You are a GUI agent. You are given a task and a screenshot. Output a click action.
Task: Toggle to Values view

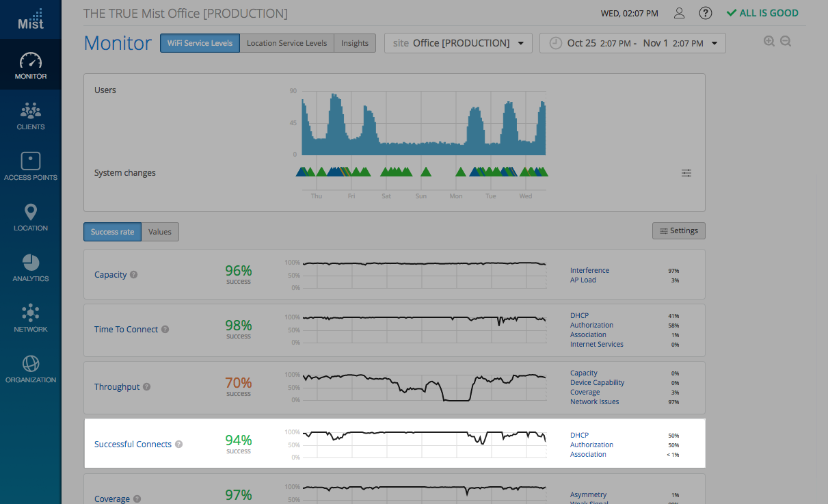pyautogui.click(x=160, y=232)
